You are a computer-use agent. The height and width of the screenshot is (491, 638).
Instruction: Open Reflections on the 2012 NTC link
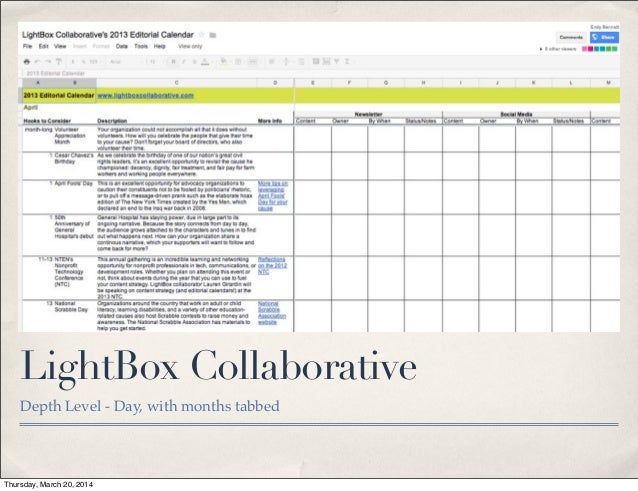tap(272, 266)
